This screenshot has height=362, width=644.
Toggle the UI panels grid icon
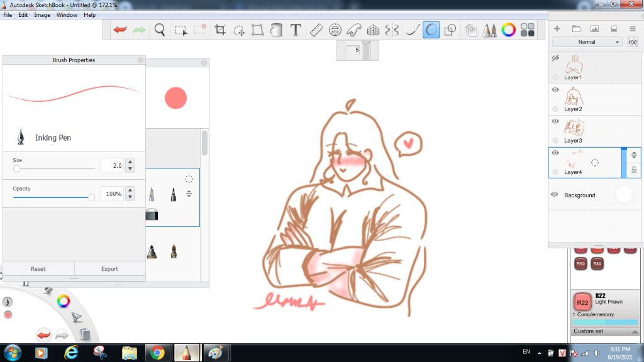[528, 30]
